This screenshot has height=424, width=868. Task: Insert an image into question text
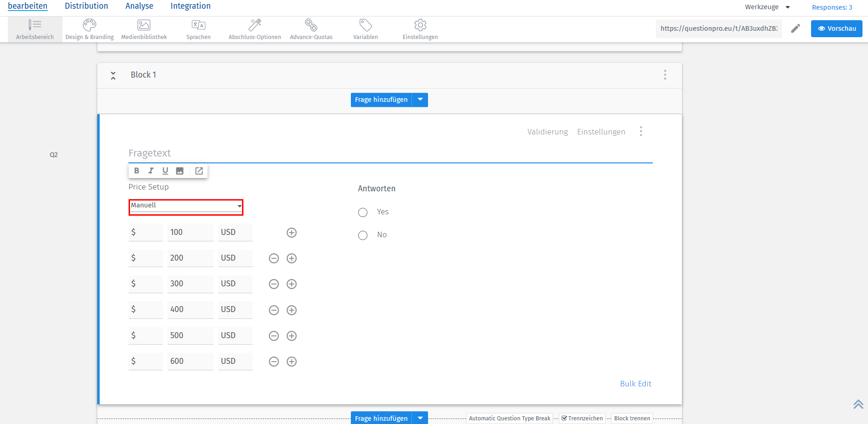180,171
